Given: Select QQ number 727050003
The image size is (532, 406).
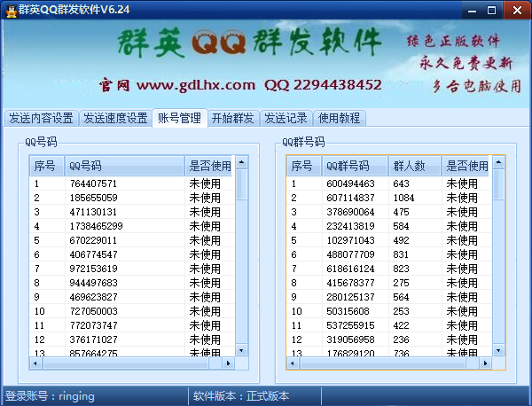Looking at the screenshot, I should [x=94, y=311].
